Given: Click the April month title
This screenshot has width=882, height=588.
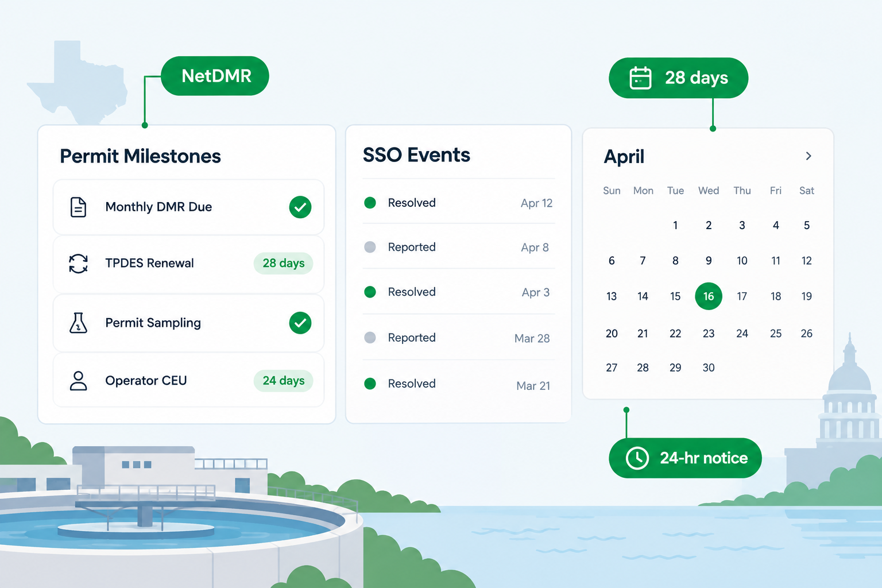Looking at the screenshot, I should (x=624, y=157).
